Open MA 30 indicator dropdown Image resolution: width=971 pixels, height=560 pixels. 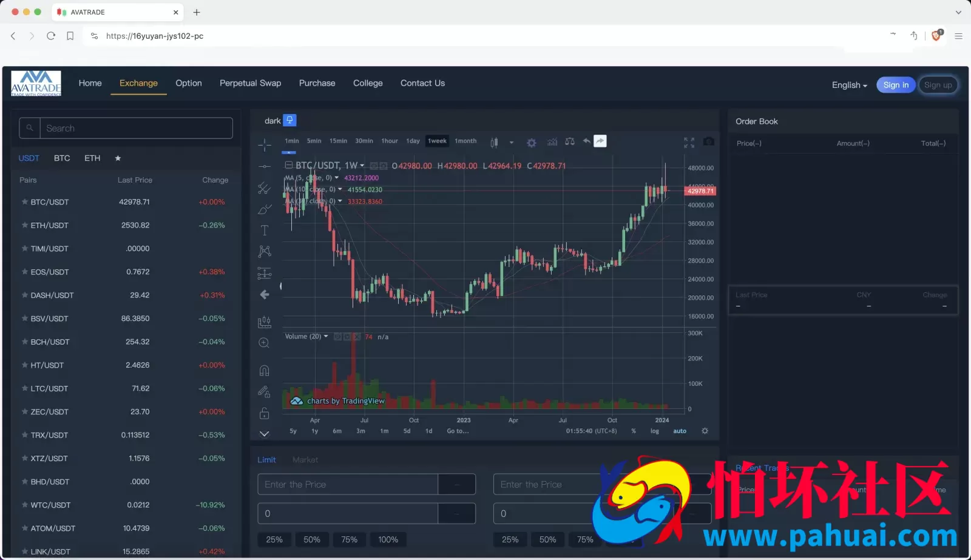click(x=340, y=201)
